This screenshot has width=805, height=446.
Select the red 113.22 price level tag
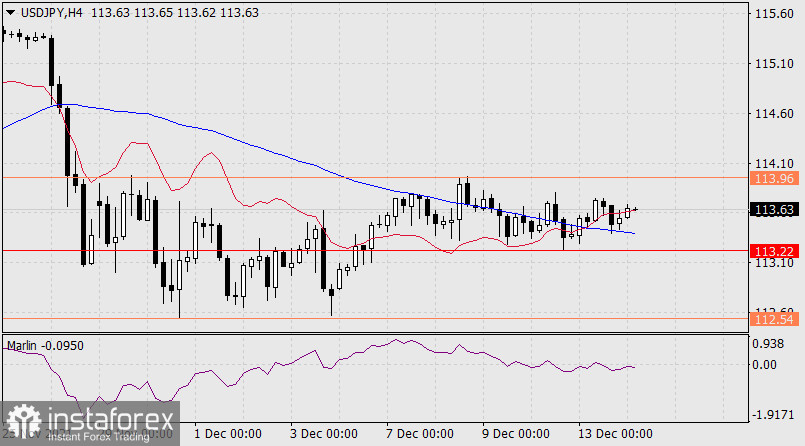776,250
